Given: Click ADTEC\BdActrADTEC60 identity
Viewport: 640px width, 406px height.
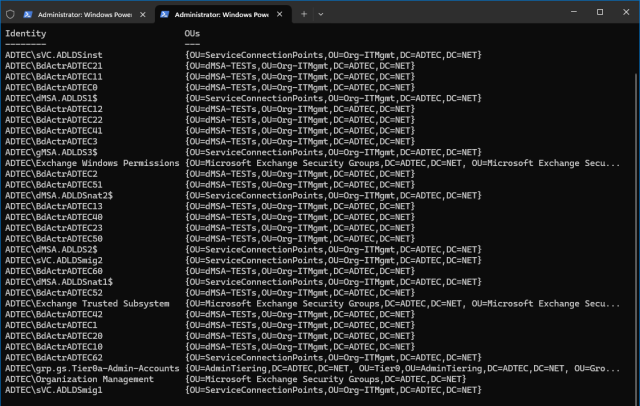Looking at the screenshot, I should [x=53, y=271].
